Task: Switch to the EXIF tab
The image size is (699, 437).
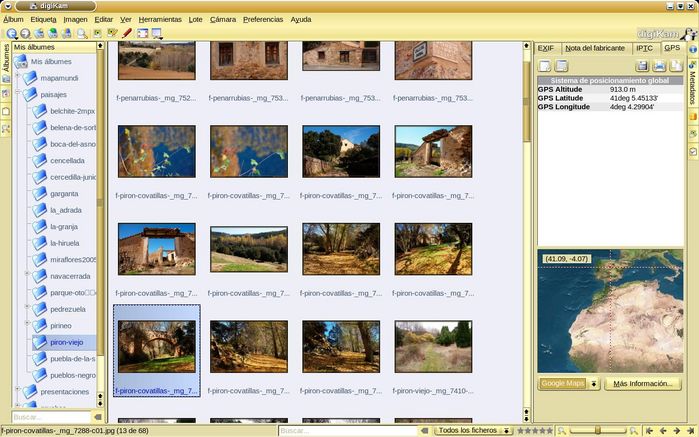Action: 546,48
